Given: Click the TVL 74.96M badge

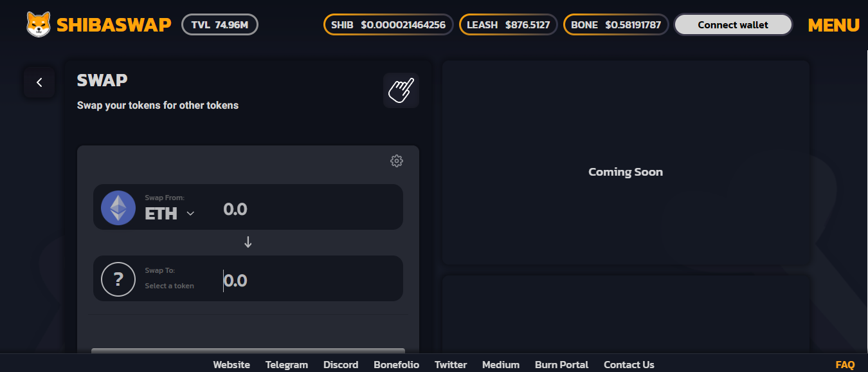Looking at the screenshot, I should [220, 25].
